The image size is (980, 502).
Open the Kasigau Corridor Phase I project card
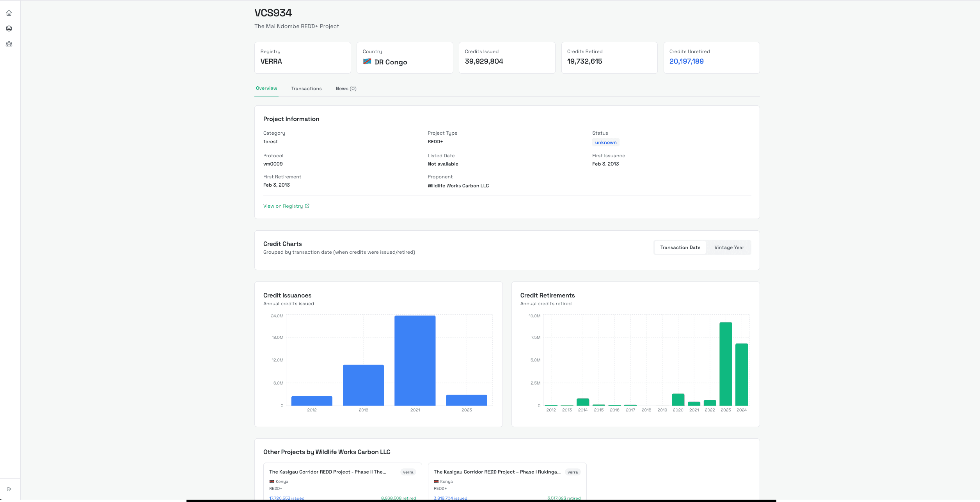tap(506, 480)
